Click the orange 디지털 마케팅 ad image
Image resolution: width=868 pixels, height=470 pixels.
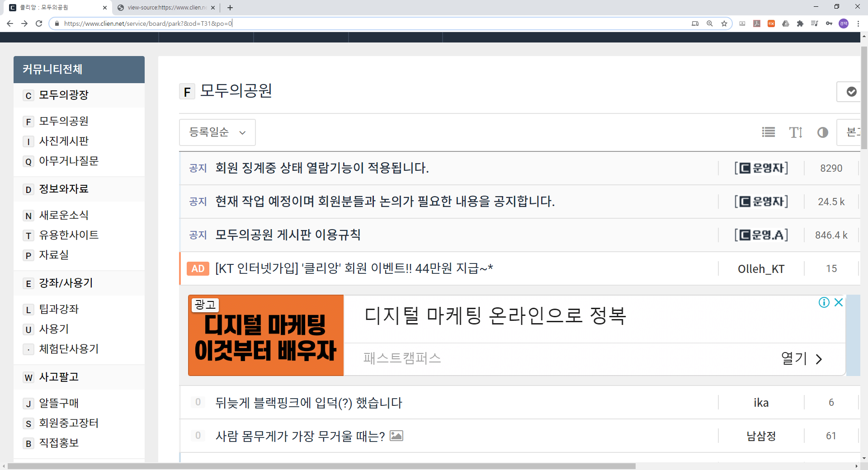[x=266, y=335]
